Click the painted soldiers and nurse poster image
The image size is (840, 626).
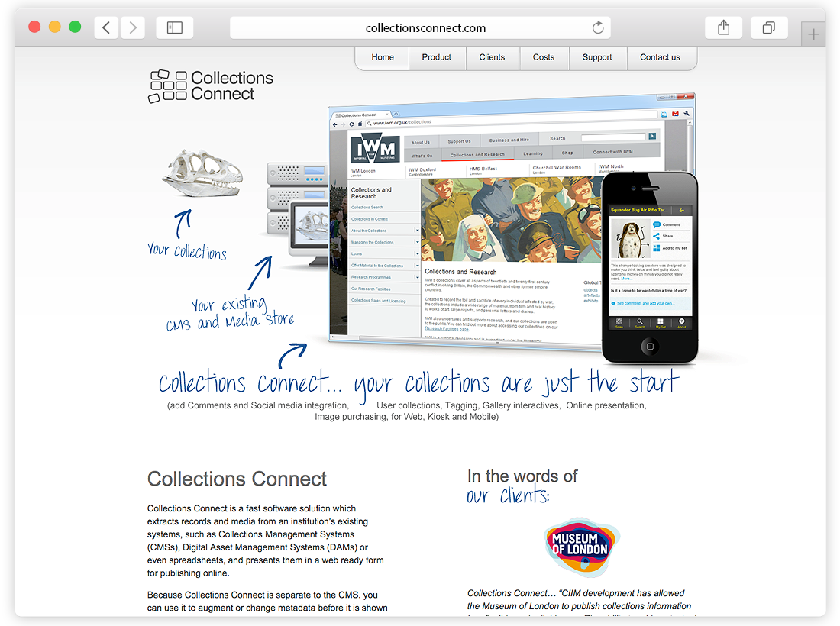(512, 220)
